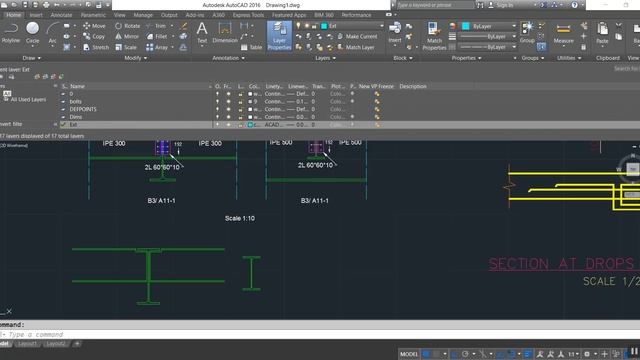Click the MODEL status bar button
640x360 pixels.
pyautogui.click(x=409, y=354)
